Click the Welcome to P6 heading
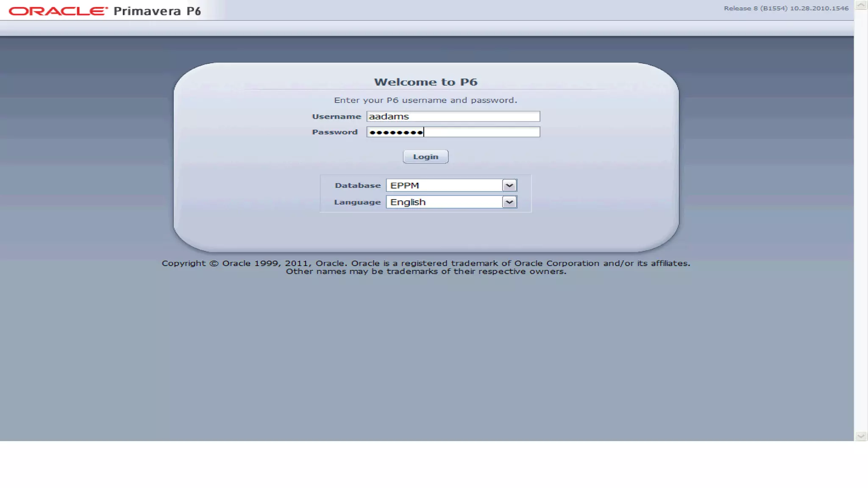The height and width of the screenshot is (488, 868). pos(426,82)
